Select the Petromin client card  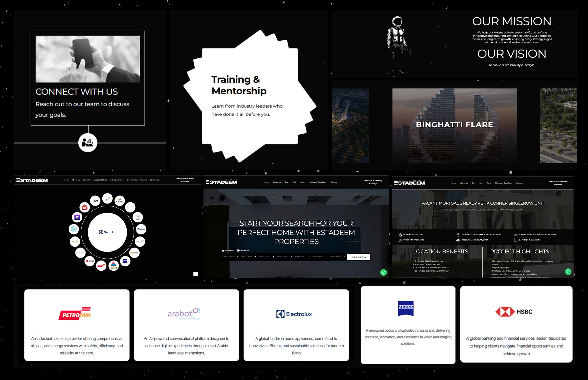tap(77, 325)
